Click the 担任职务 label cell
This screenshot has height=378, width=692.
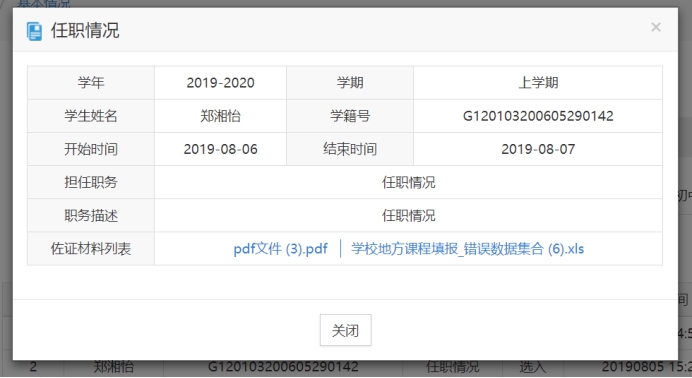[91, 182]
